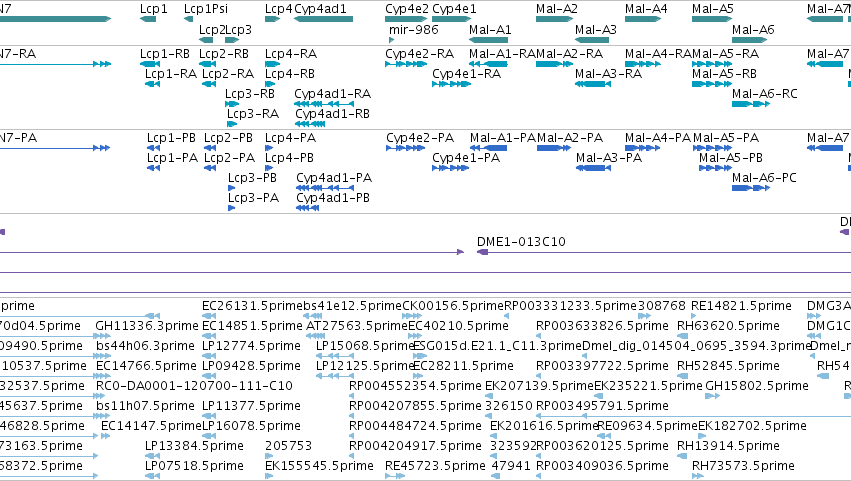The height and width of the screenshot is (481, 851).
Task: Click protein Cyp4e2-PA
Action: (x=406, y=148)
